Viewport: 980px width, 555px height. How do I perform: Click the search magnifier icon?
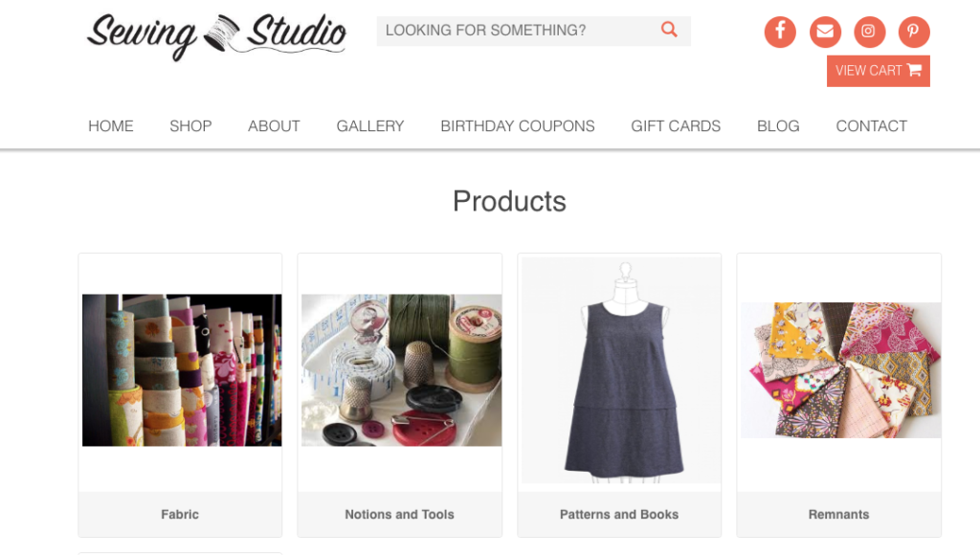tap(669, 30)
